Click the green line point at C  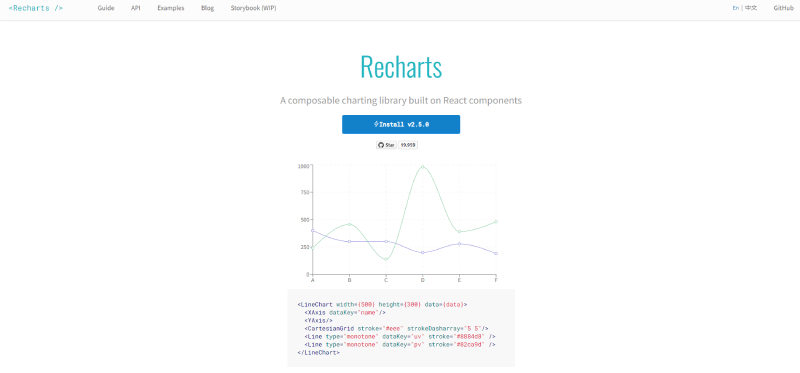pos(386,260)
